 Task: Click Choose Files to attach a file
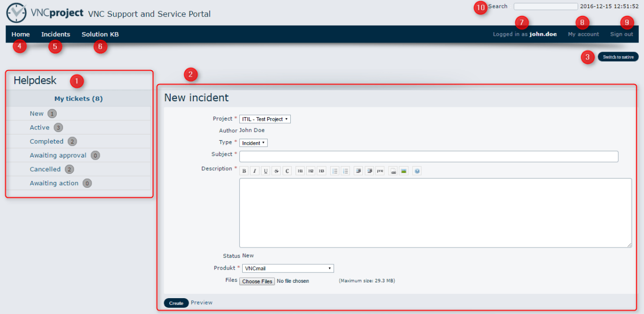pos(257,281)
